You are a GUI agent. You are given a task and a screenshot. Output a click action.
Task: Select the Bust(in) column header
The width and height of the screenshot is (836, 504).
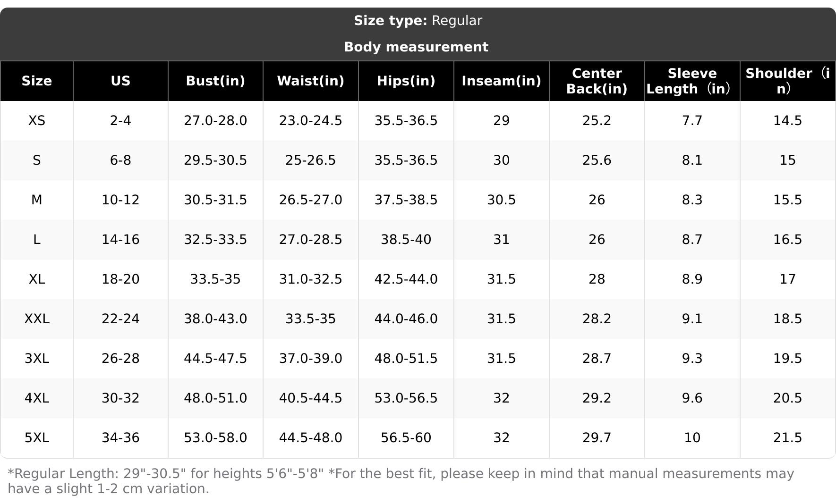coord(215,81)
